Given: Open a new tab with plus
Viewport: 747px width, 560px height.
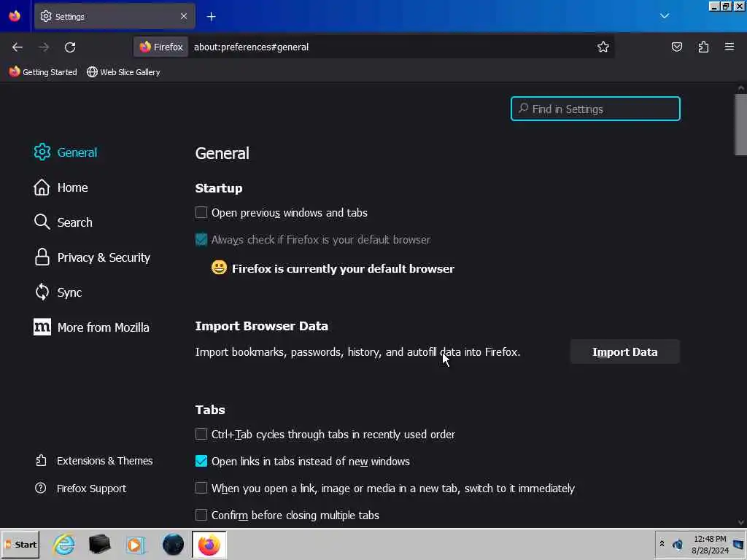Looking at the screenshot, I should pos(211,17).
